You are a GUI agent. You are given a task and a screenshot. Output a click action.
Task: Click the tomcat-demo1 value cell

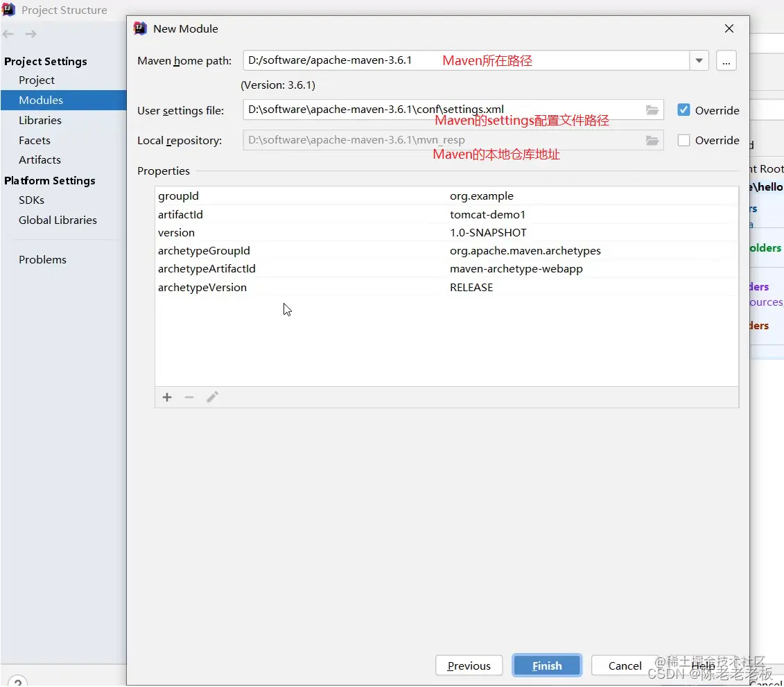point(487,214)
